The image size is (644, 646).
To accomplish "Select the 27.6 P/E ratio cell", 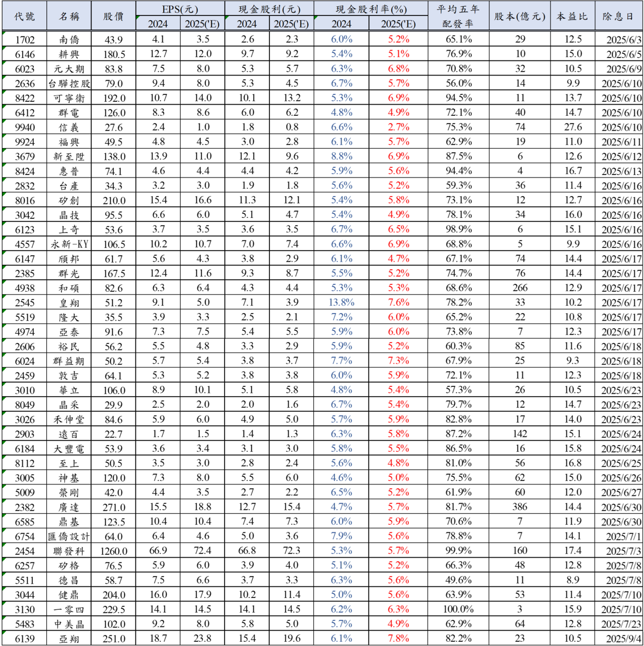I will tap(573, 127).
